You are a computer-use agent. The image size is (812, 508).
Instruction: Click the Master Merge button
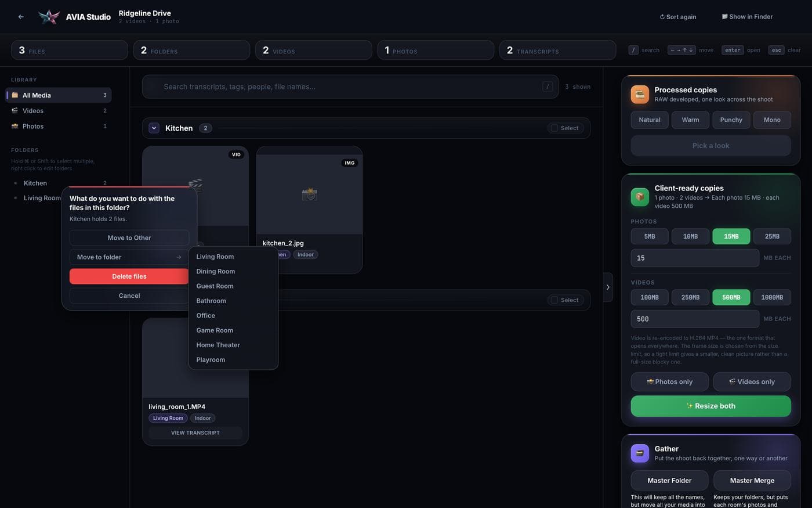coord(752,480)
